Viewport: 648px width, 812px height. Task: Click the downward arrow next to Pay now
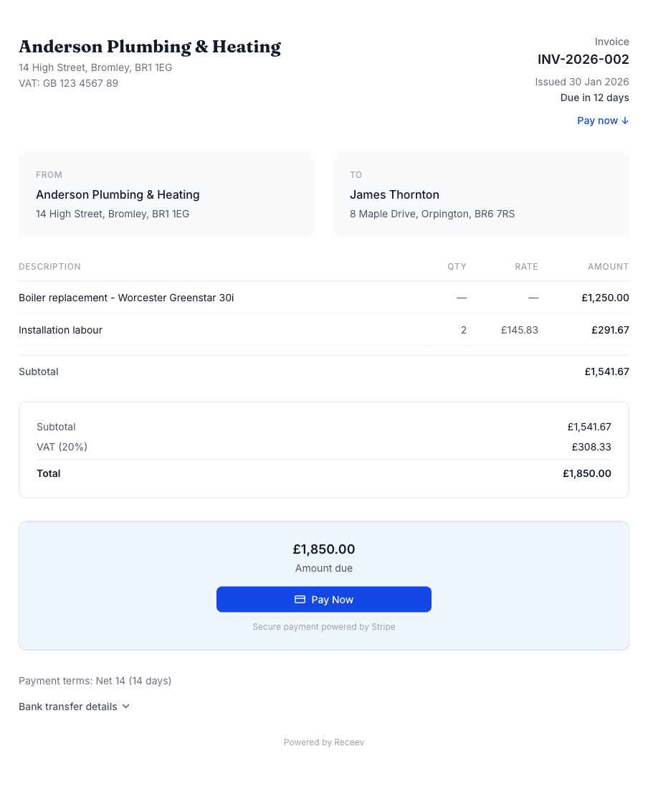[624, 121]
